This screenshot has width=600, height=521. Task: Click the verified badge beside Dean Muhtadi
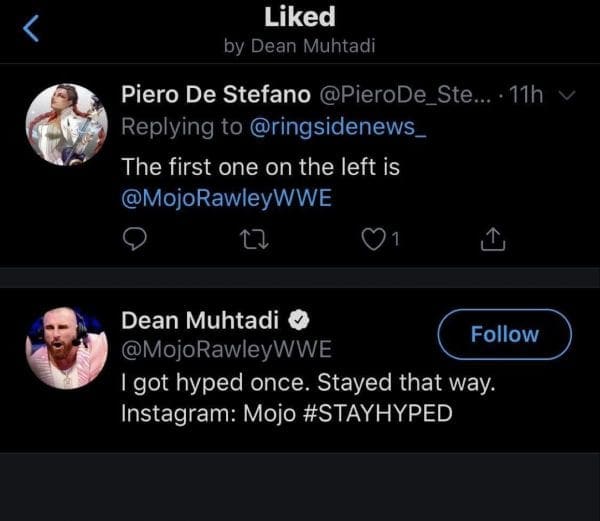(x=299, y=322)
